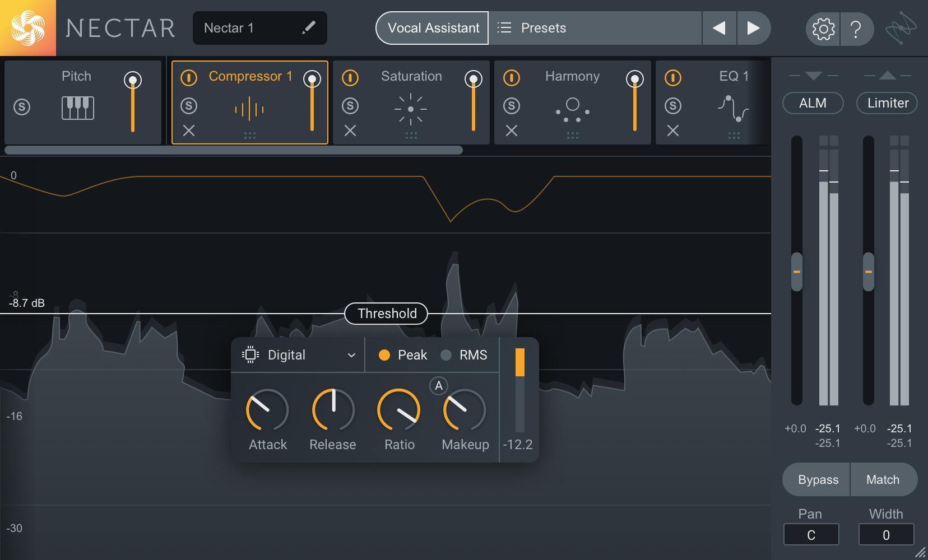Click the Saturation module starburst icon
Viewport: 928px width, 560px height.
[x=410, y=109]
